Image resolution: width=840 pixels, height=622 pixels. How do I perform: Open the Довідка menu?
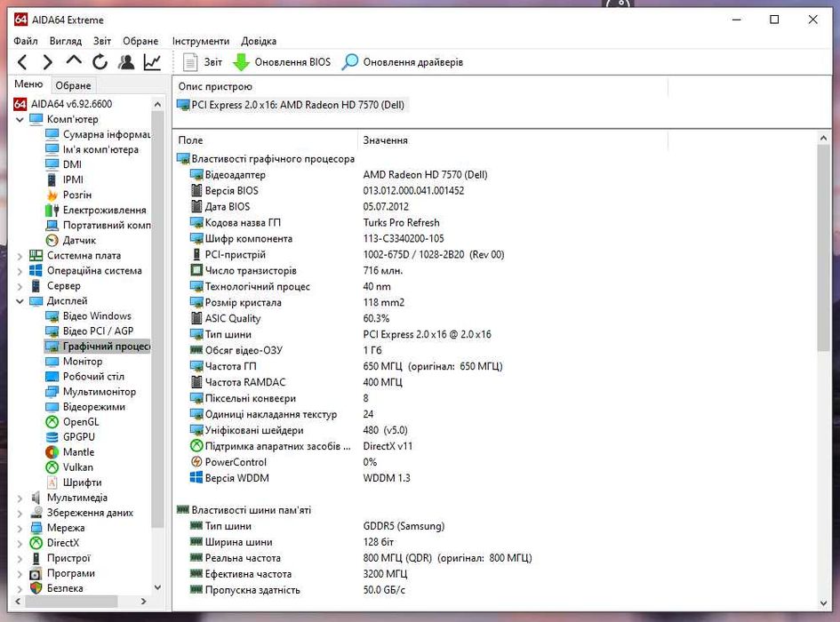pos(259,41)
